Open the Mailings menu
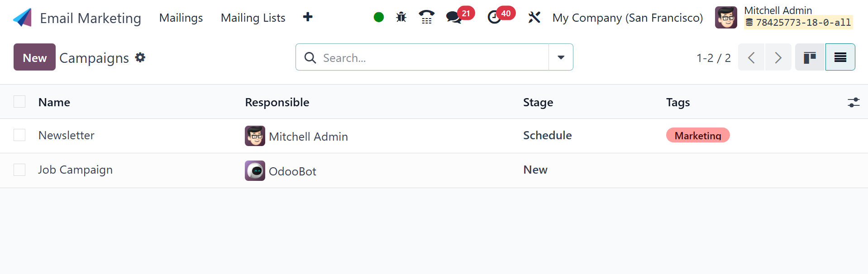 point(181,18)
